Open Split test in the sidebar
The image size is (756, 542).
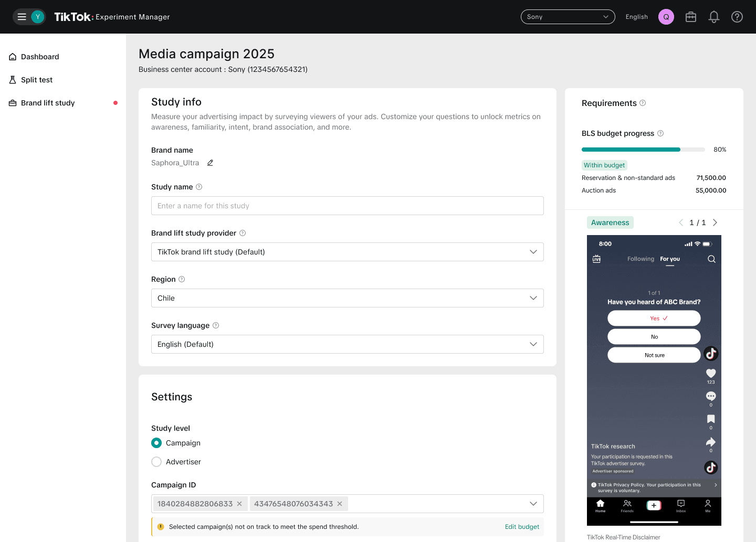tap(37, 80)
